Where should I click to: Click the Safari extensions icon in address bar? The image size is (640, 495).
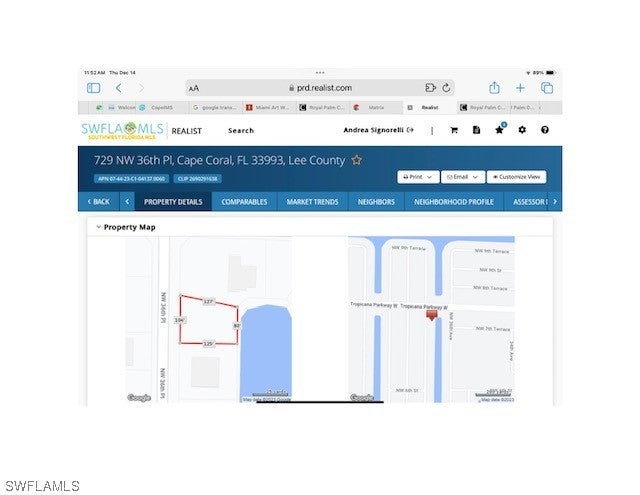pos(430,88)
